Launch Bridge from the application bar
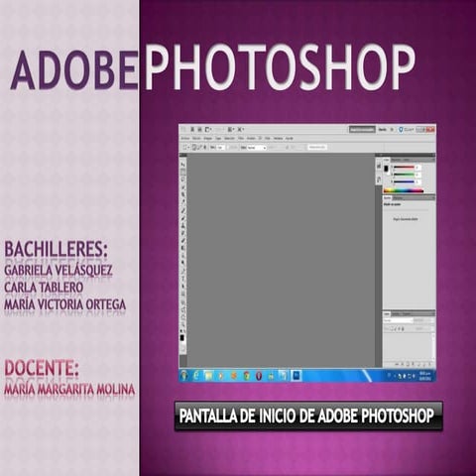Viewport: 476px width, 476px height. tap(192, 129)
